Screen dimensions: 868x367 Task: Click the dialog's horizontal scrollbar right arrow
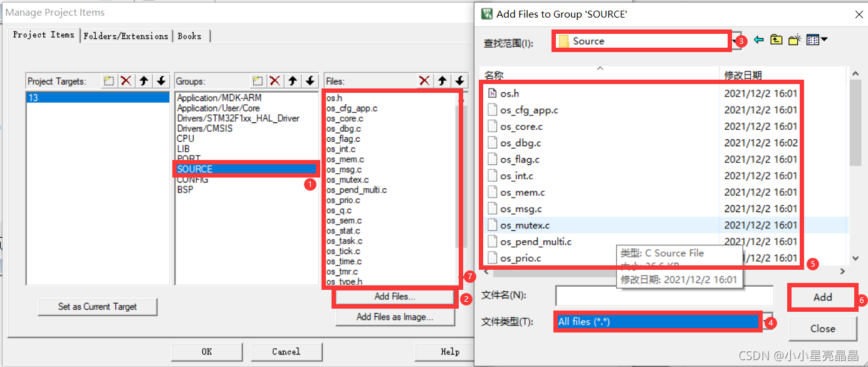[x=843, y=271]
